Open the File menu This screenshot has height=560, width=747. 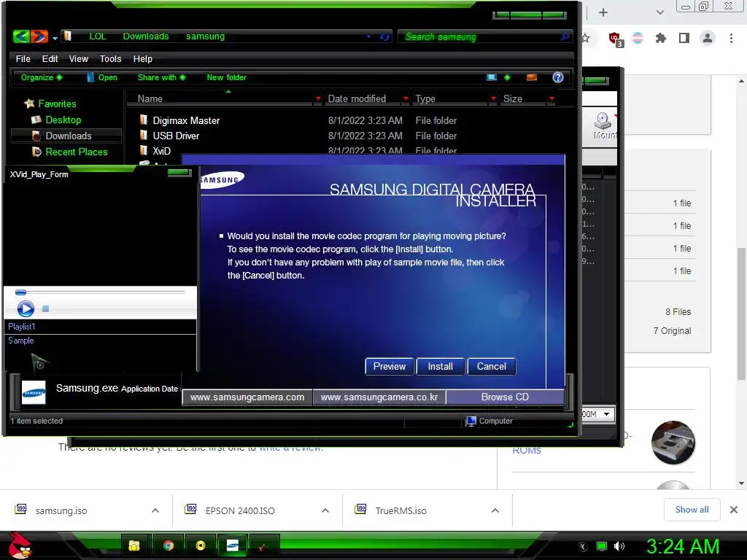(23, 58)
